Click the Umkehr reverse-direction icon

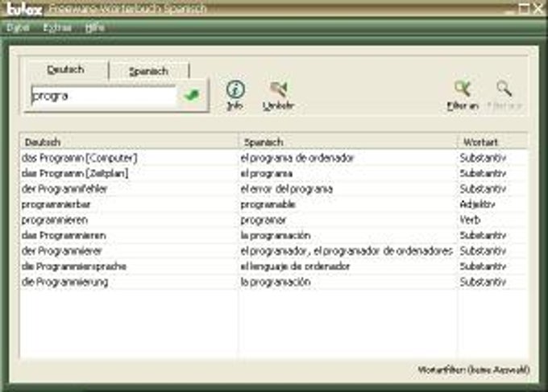point(279,95)
